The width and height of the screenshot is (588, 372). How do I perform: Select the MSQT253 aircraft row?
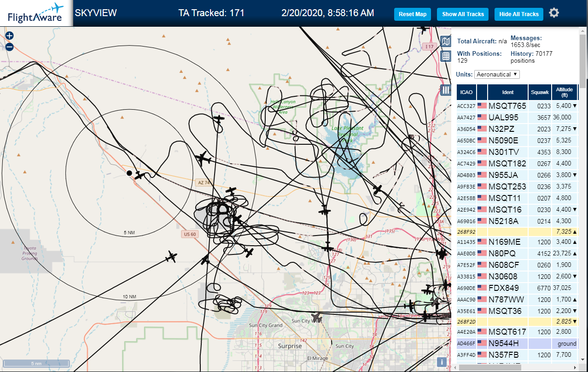[x=517, y=186]
